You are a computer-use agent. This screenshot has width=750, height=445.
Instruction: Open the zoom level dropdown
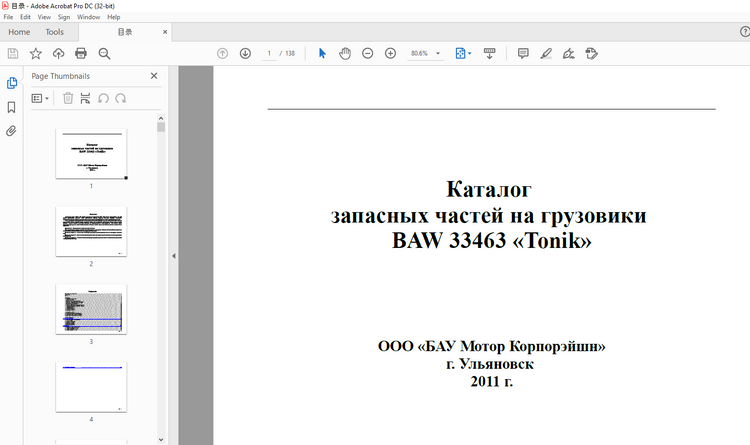tap(438, 53)
